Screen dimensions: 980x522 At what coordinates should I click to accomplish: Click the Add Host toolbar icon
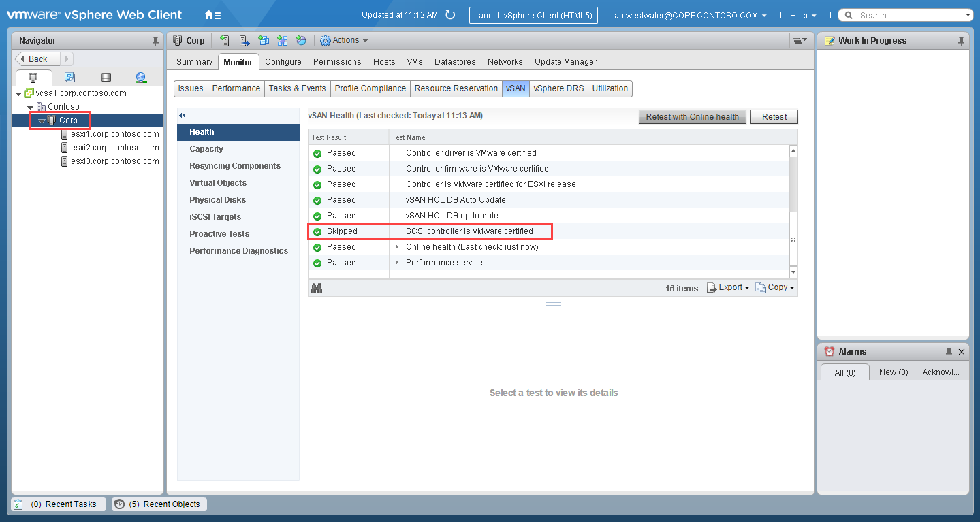coord(225,41)
